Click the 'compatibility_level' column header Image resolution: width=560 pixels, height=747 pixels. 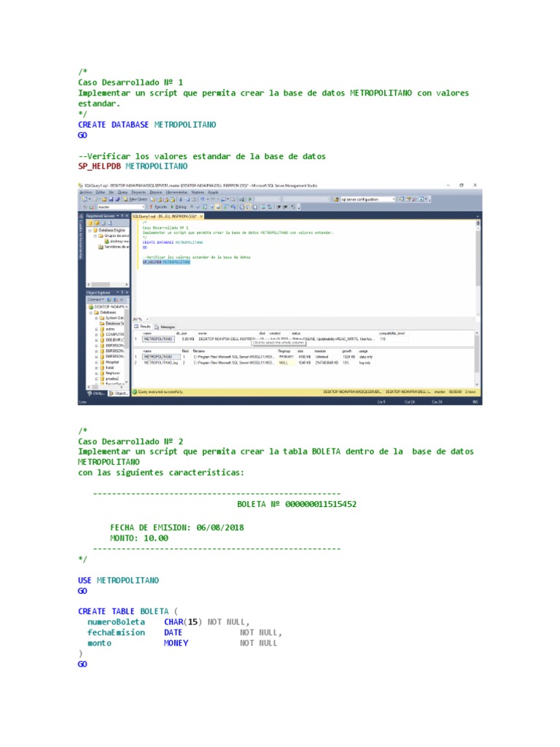[392, 333]
